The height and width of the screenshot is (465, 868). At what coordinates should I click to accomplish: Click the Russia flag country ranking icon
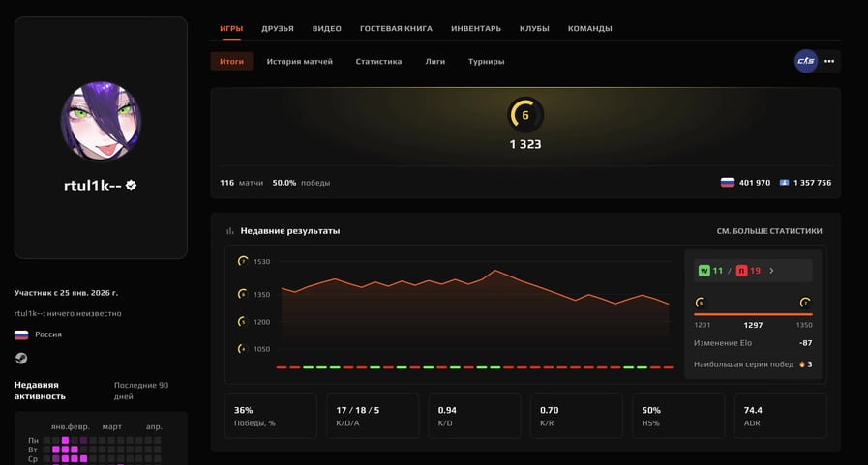click(728, 182)
